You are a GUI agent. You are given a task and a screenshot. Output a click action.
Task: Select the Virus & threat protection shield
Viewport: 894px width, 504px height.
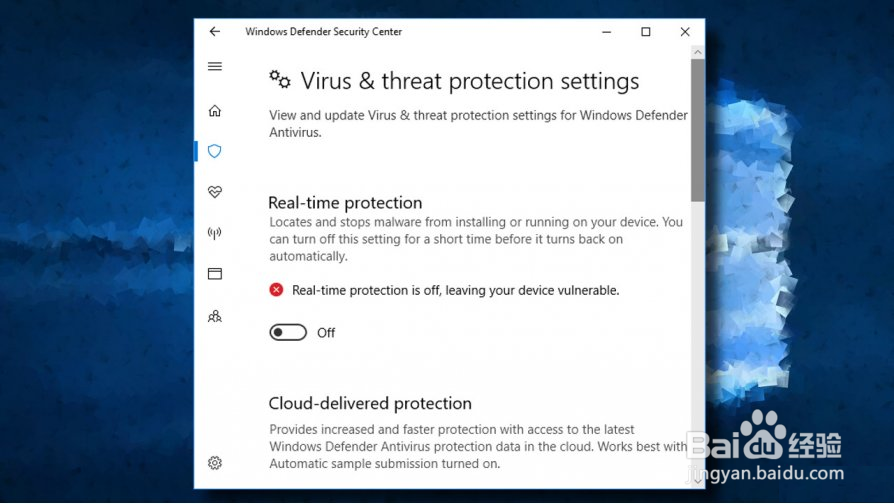(214, 151)
